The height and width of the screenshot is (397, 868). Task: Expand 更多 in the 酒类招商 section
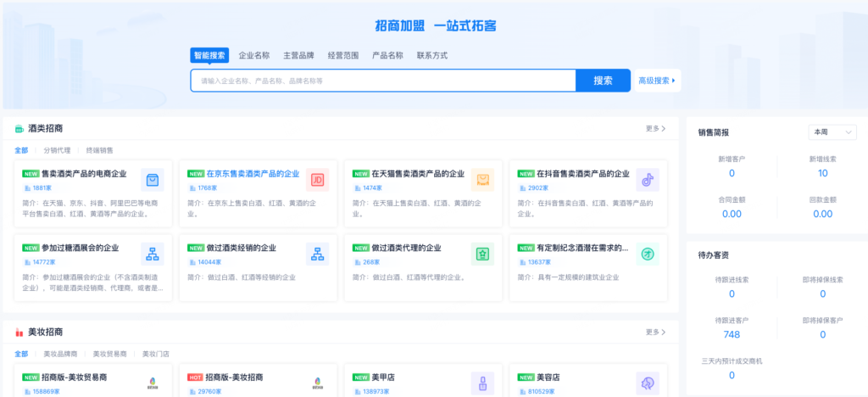pos(655,129)
